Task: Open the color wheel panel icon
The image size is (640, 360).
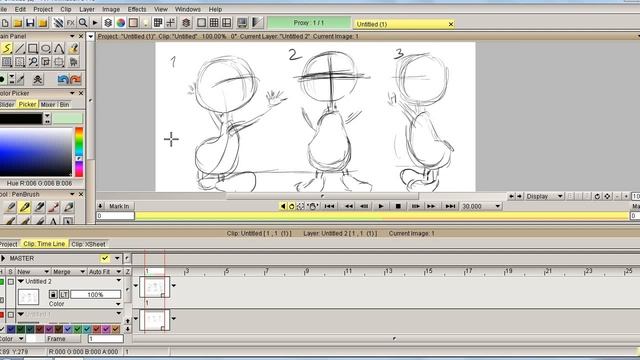Action: 121,23
